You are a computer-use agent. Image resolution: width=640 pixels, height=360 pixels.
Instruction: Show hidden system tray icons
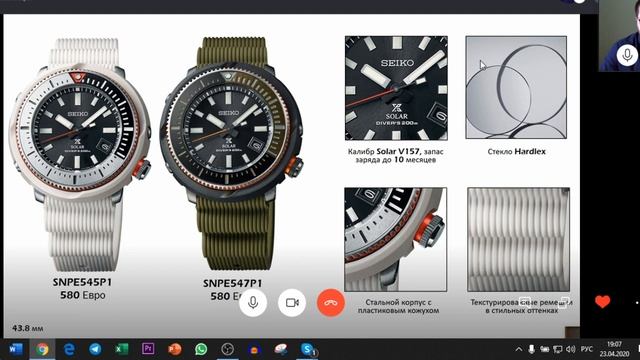[x=518, y=349]
